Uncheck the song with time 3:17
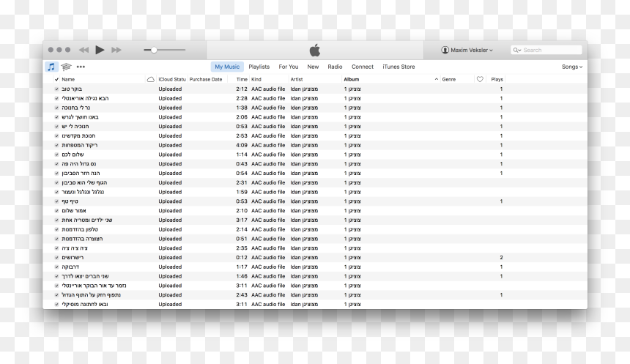 56,220
